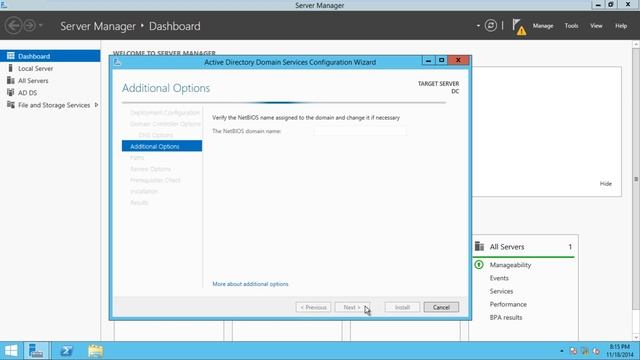Click the Server Manager title bar icon
Image resolution: width=640 pixels, height=360 pixels.
pos(4,4)
